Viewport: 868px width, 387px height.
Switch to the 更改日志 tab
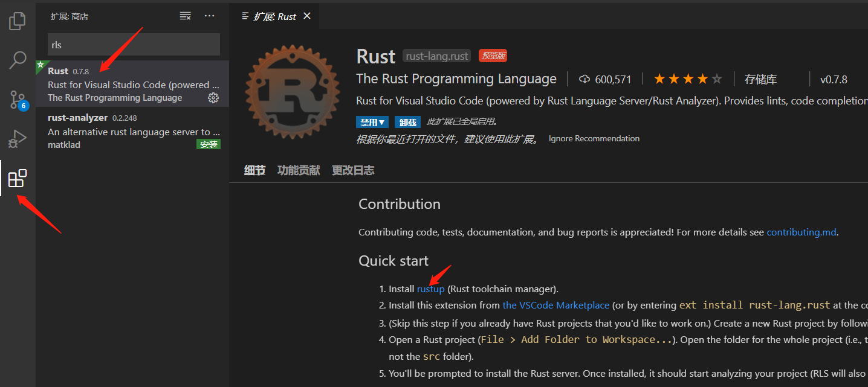tap(352, 170)
